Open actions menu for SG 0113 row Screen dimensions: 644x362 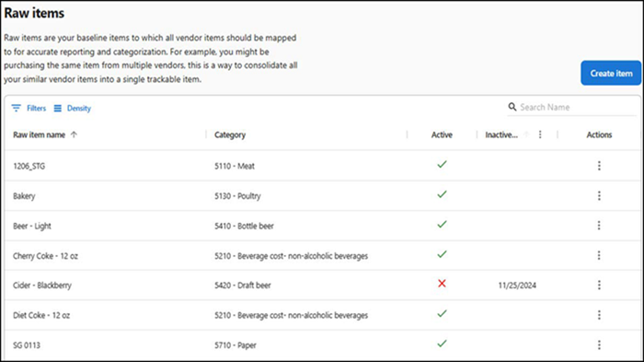click(x=599, y=344)
